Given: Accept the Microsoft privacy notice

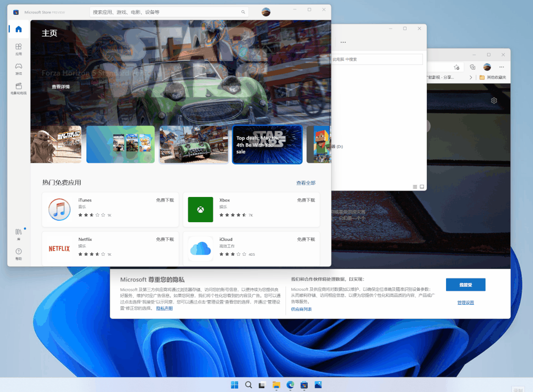Looking at the screenshot, I should tap(465, 285).
